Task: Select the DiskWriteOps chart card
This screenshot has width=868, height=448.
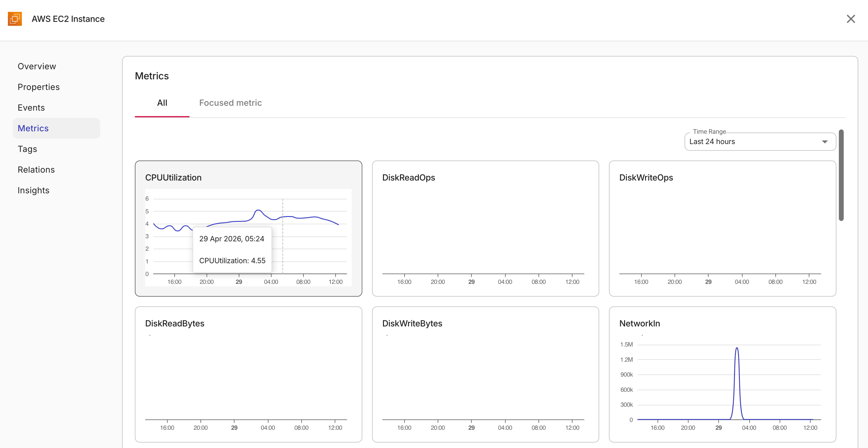Action: click(723, 229)
